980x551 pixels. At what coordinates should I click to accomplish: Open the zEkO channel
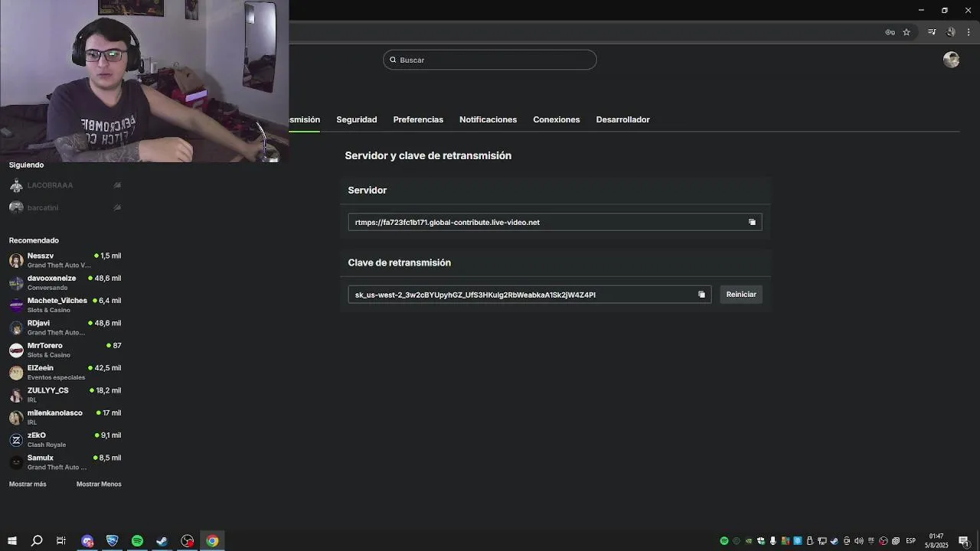[65, 439]
